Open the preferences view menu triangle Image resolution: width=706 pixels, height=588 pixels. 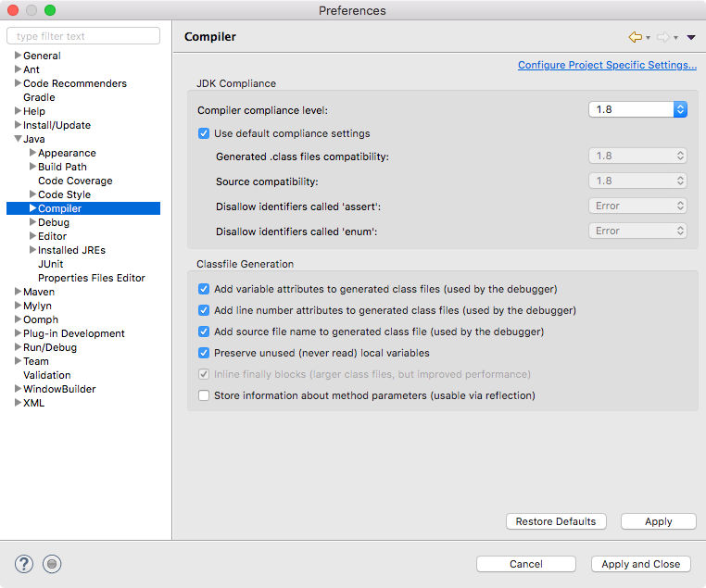tap(691, 38)
